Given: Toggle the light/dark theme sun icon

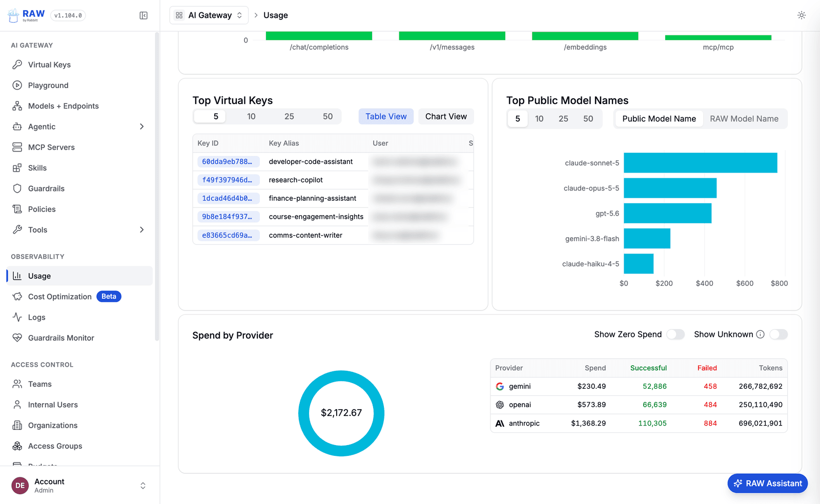Looking at the screenshot, I should point(802,15).
